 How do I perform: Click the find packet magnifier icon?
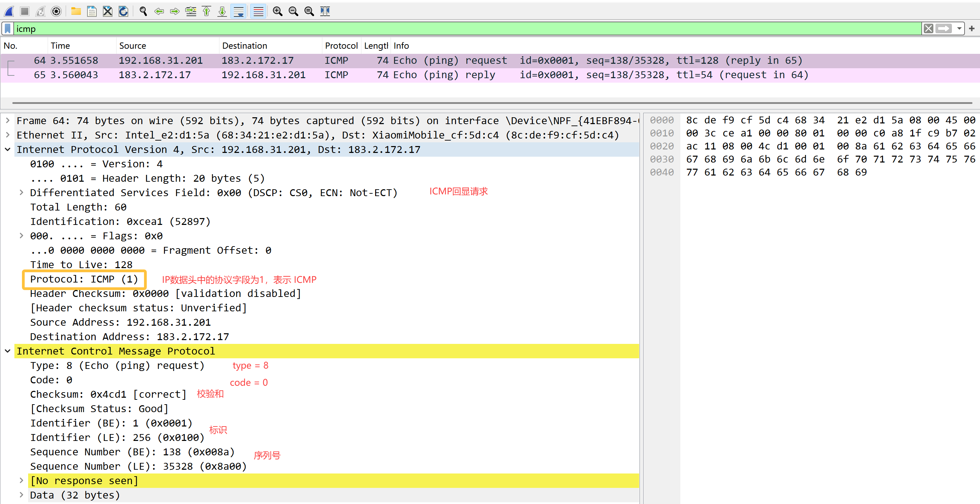pos(143,11)
